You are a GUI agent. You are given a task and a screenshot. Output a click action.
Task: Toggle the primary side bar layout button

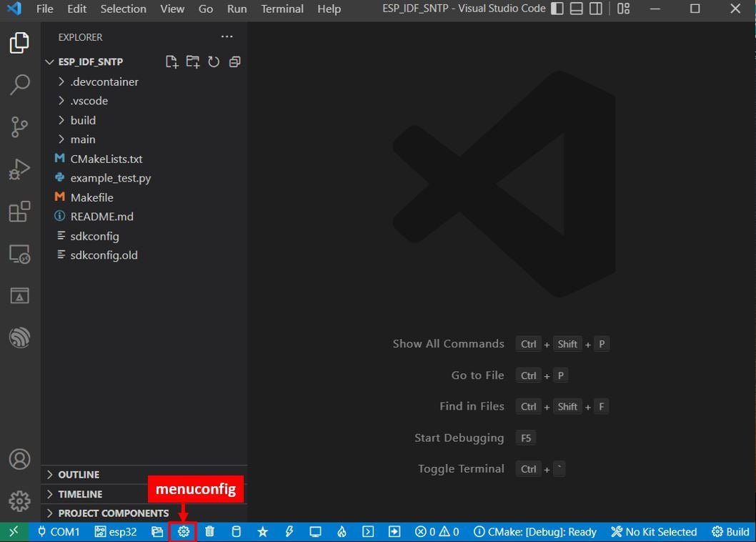557,9
